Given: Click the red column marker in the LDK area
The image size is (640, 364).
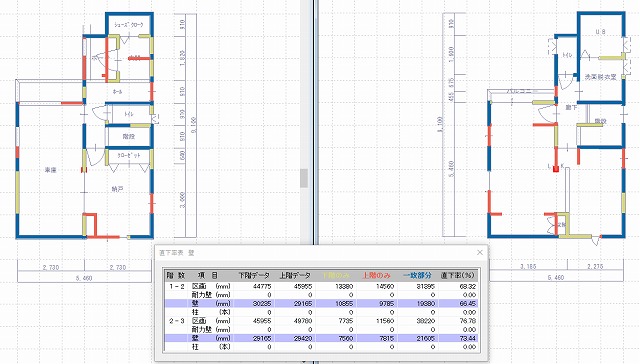Looking at the screenshot, I should click(556, 169).
